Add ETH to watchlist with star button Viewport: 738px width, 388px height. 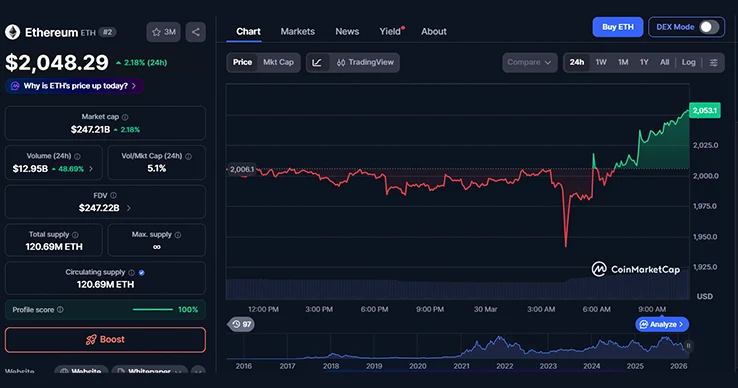point(163,32)
